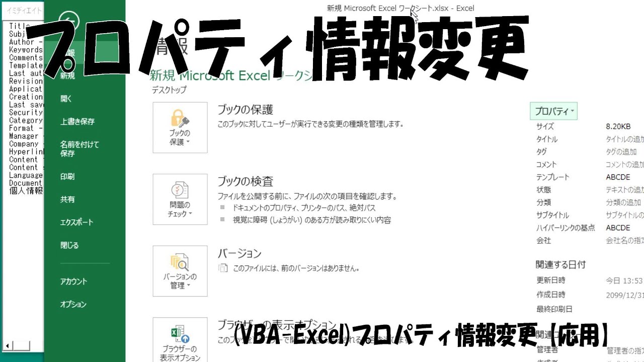The image size is (644, 362).
Task: Click the Keywords row in left window
Action: [x=26, y=50]
